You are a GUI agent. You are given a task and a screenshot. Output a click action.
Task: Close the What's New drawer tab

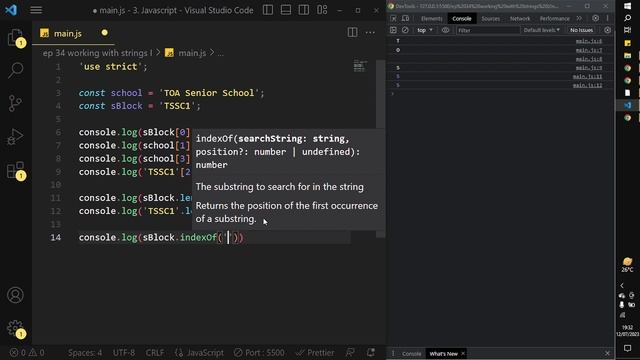pyautogui.click(x=463, y=354)
